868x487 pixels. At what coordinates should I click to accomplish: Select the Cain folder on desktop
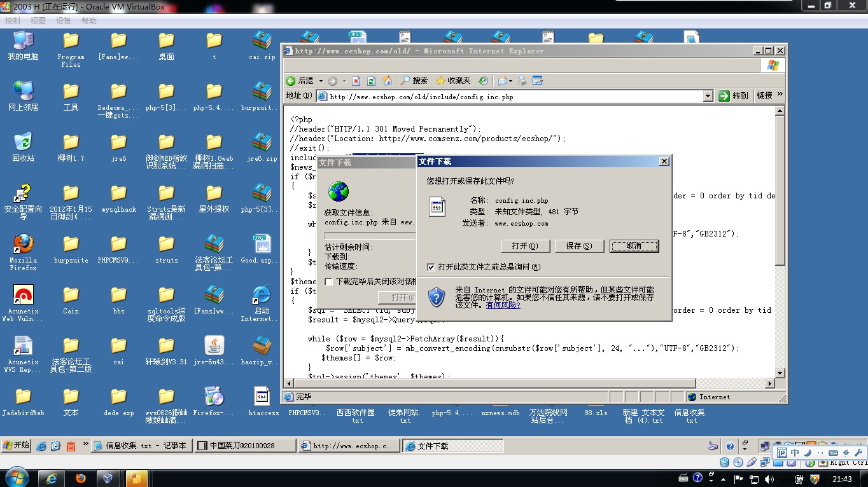click(71, 299)
